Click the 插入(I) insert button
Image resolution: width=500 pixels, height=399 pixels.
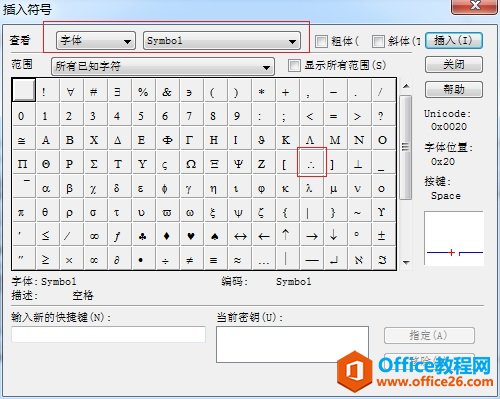(454, 41)
